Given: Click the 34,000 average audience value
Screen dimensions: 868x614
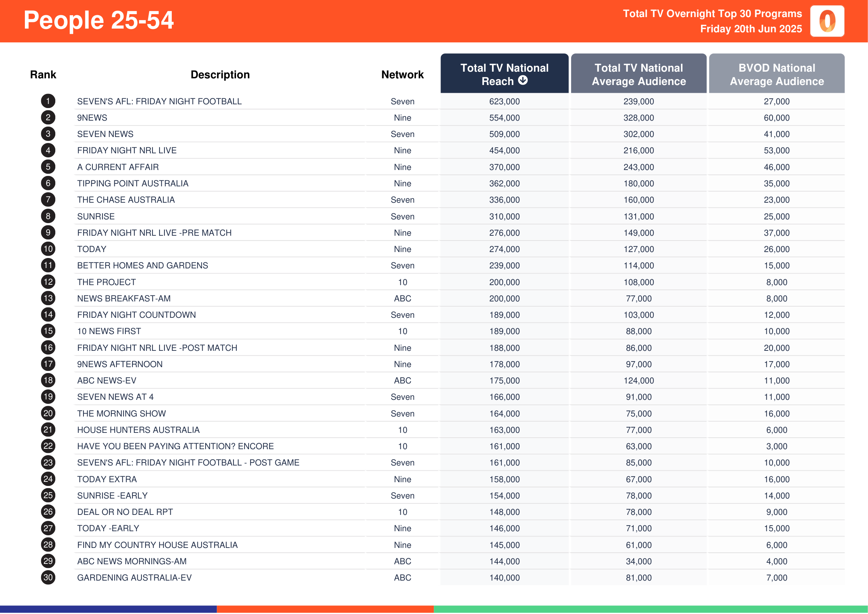Looking at the screenshot, I should pos(639,561).
